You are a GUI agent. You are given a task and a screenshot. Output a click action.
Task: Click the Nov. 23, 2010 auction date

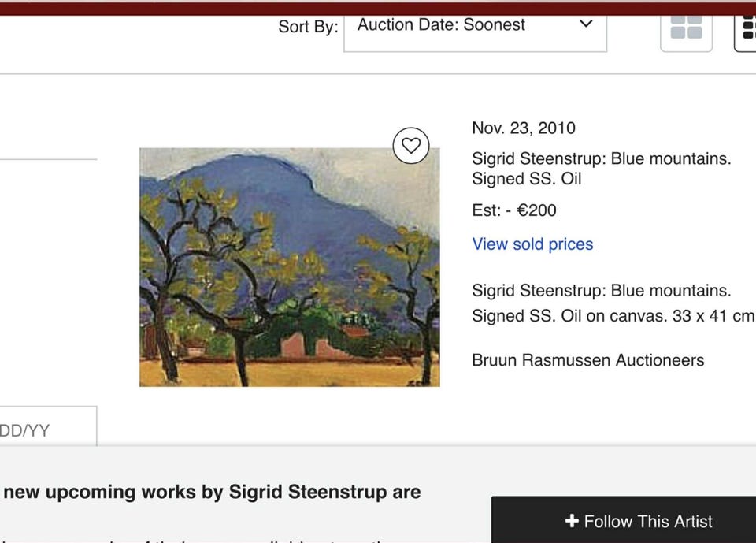[x=524, y=128]
